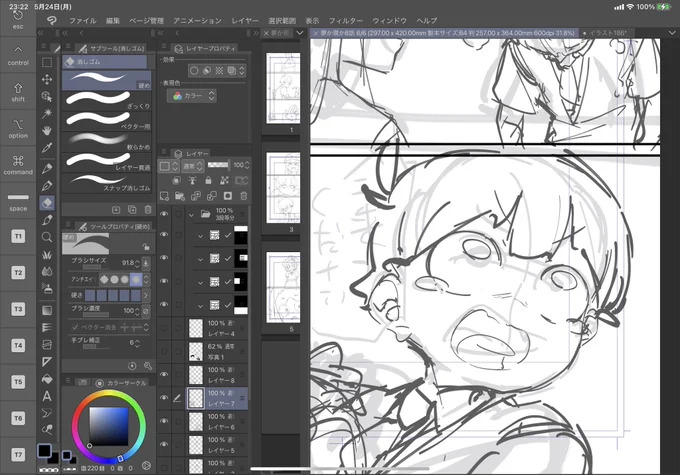Toggle set as reference layer
The image size is (680, 475).
pos(193,180)
